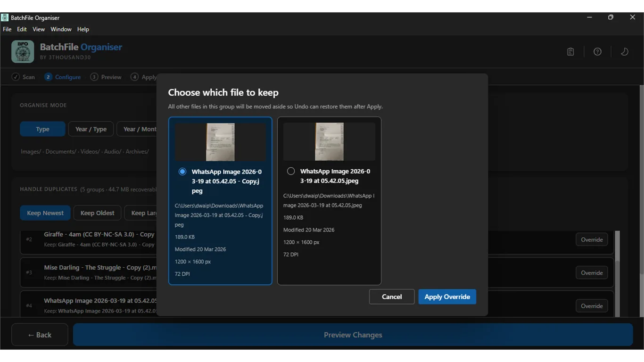
Task: Go to the Configure step
Action: click(63, 77)
